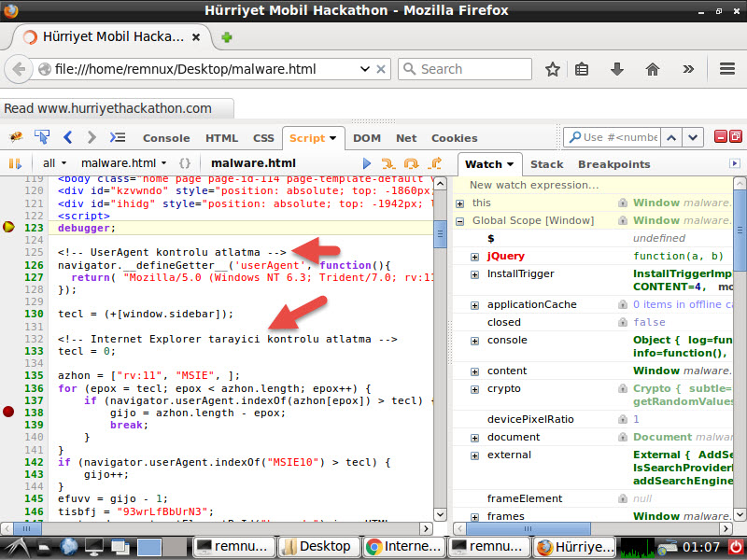The image size is (747, 560).
Task: Find next search match in Firebug
Action: [693, 137]
